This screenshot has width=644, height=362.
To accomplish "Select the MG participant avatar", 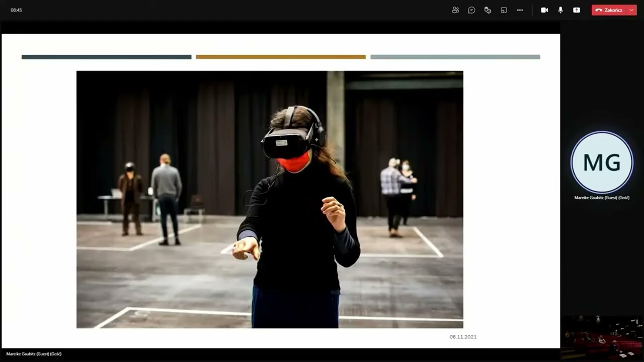I will pyautogui.click(x=602, y=162).
